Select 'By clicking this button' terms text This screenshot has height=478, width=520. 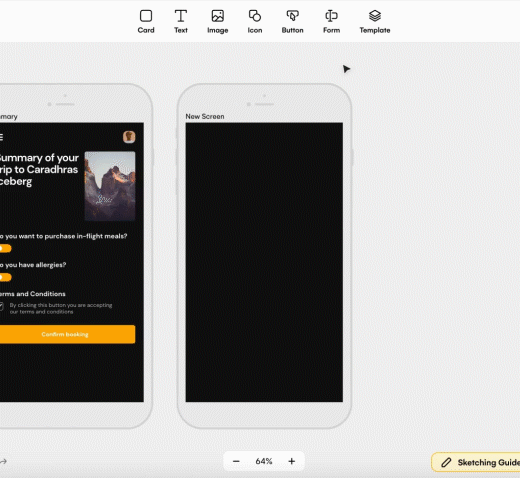click(61, 308)
